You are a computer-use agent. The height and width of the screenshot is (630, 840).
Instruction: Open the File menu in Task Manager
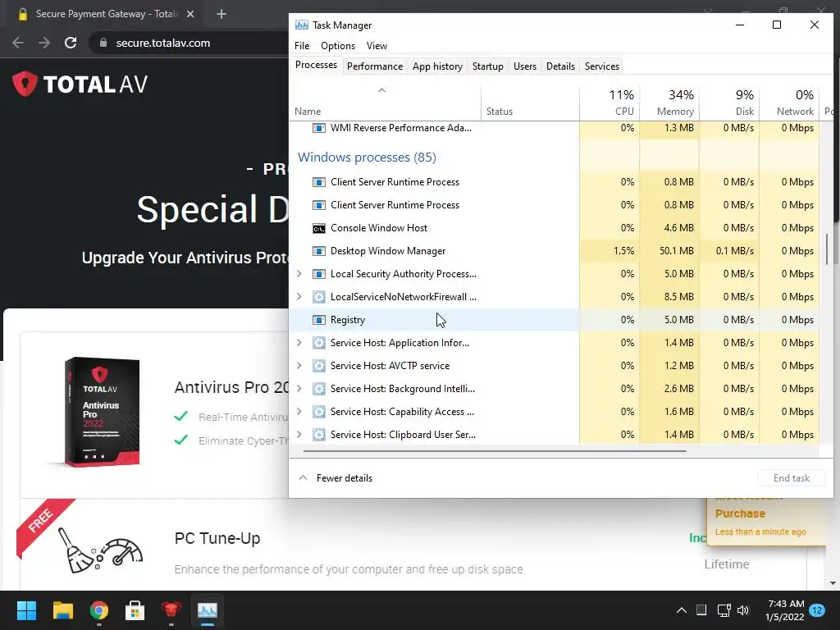pyautogui.click(x=302, y=46)
